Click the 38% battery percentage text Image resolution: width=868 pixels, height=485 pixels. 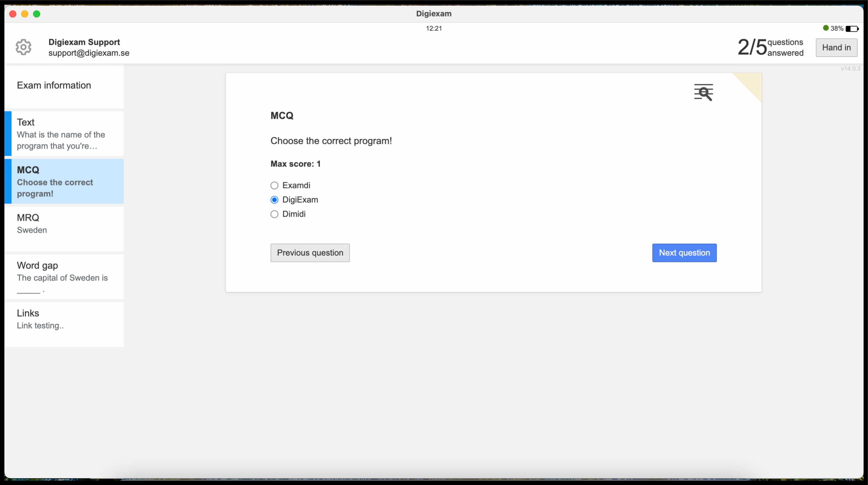tap(837, 29)
